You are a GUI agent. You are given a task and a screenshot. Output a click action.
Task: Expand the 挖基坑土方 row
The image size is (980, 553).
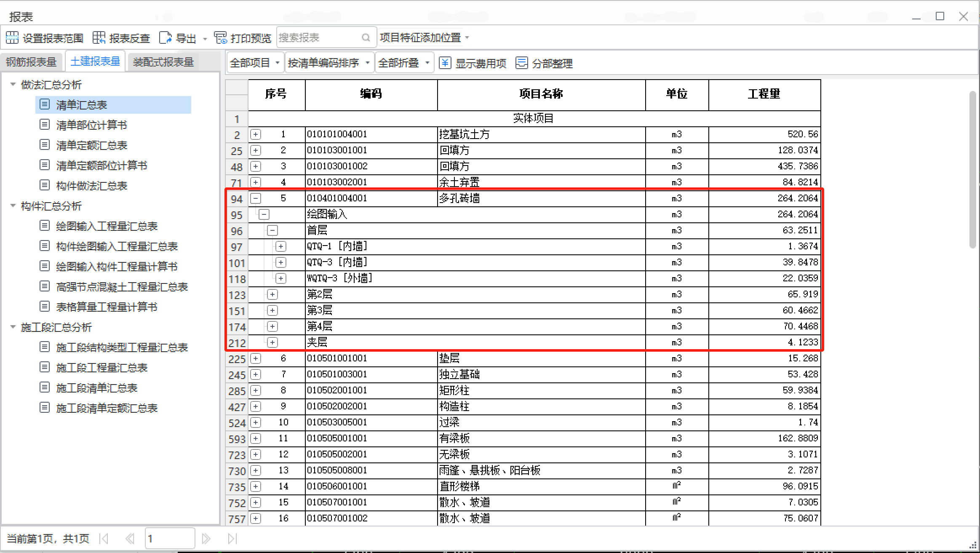click(x=256, y=134)
